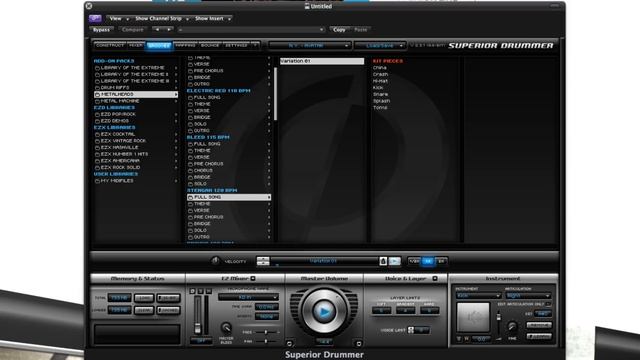The width and height of the screenshot is (640, 360).
Task: Click the instrument pad preview image
Action: point(473,317)
